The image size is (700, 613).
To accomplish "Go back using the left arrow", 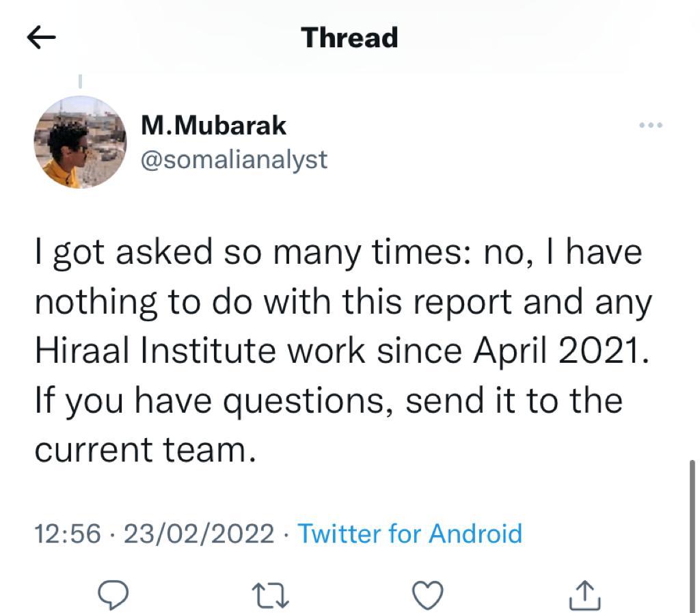I will coord(41,38).
